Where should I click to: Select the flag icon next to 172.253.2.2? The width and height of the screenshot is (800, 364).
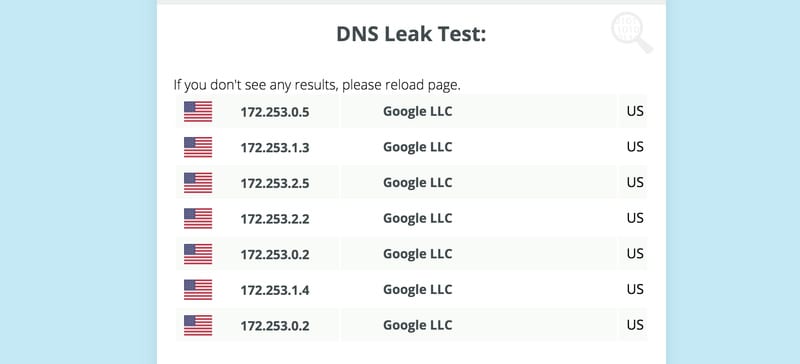(198, 219)
